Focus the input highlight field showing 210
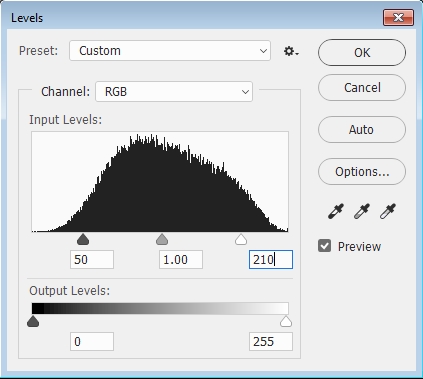This screenshot has height=379, width=423. click(271, 259)
